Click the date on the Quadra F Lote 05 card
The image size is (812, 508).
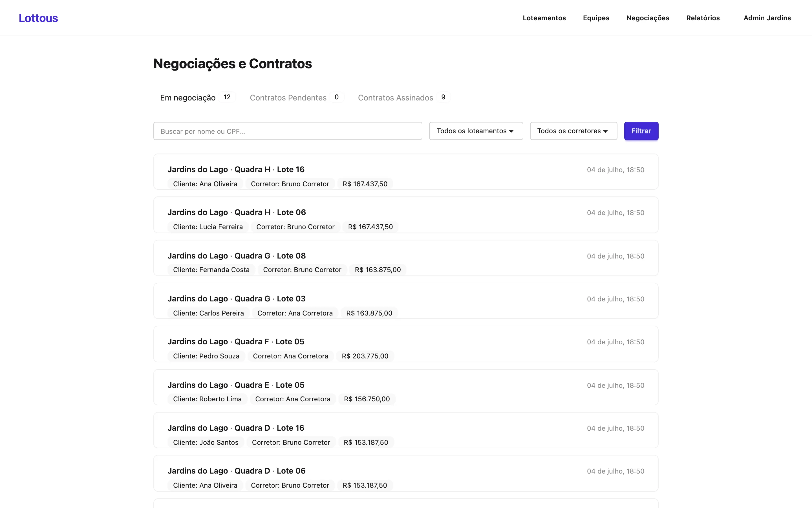tap(615, 342)
